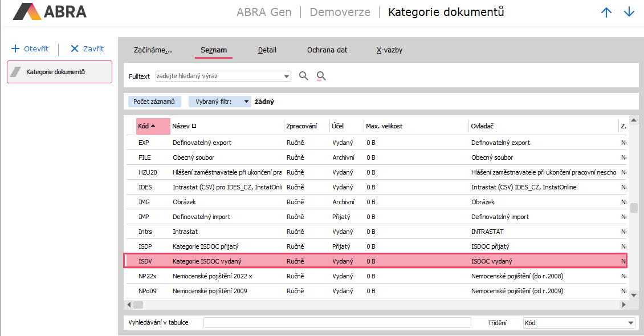Click the plus icon next to Otevřít
The image size is (644, 336).
point(15,48)
